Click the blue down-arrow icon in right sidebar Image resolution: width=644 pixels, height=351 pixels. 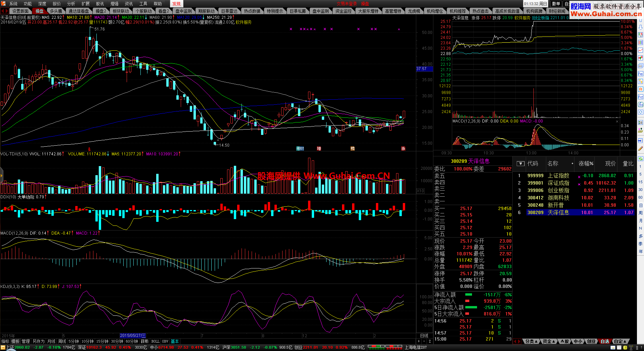coord(640,27)
